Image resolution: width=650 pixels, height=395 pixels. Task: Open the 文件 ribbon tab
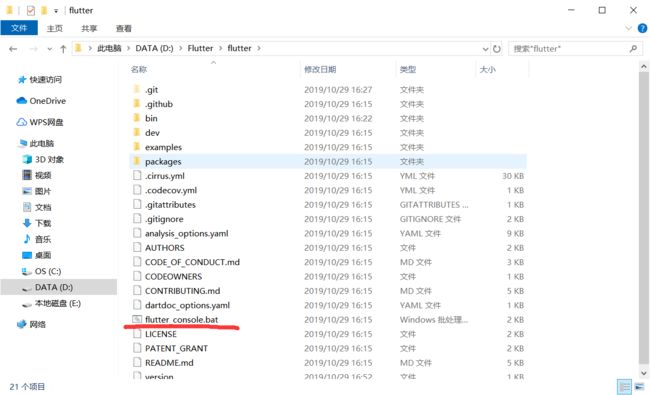19,28
